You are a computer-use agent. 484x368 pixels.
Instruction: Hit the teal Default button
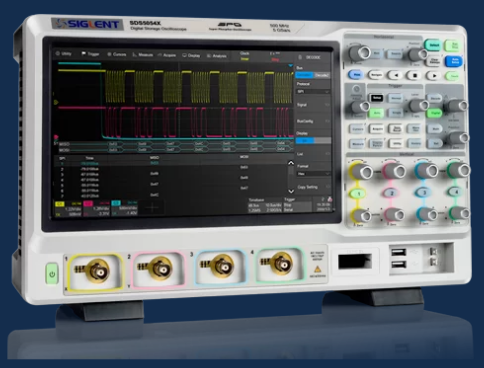[433, 45]
